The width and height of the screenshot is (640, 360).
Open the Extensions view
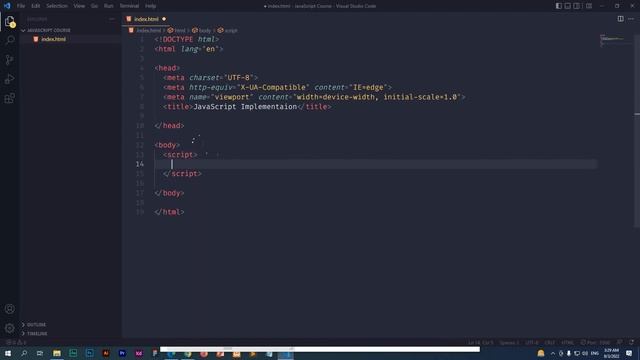[x=10, y=98]
